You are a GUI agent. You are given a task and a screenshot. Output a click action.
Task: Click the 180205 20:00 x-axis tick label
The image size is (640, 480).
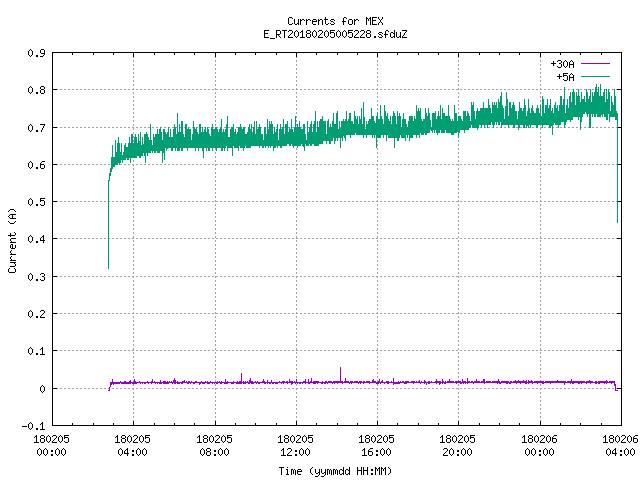coord(457,446)
